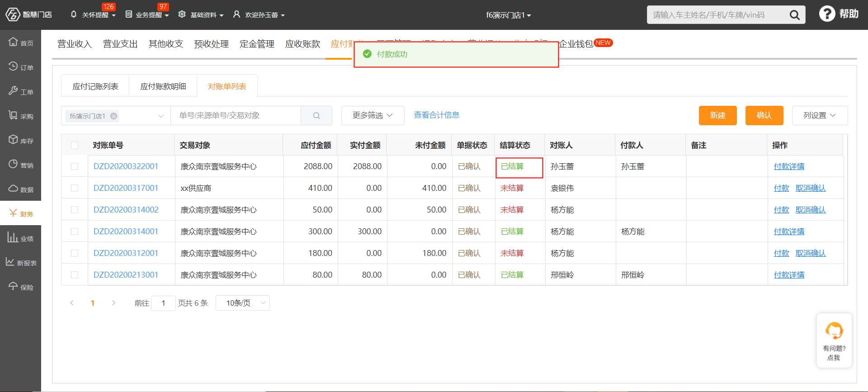The width and height of the screenshot is (868, 392).
Task: Click 取消确认 for DZD20200314002
Action: [x=811, y=210]
